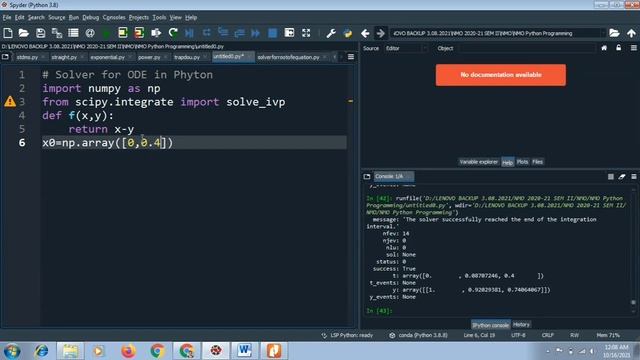Click the symbol finder @ icon
Screen dimensions: 640x360
click(90, 33)
